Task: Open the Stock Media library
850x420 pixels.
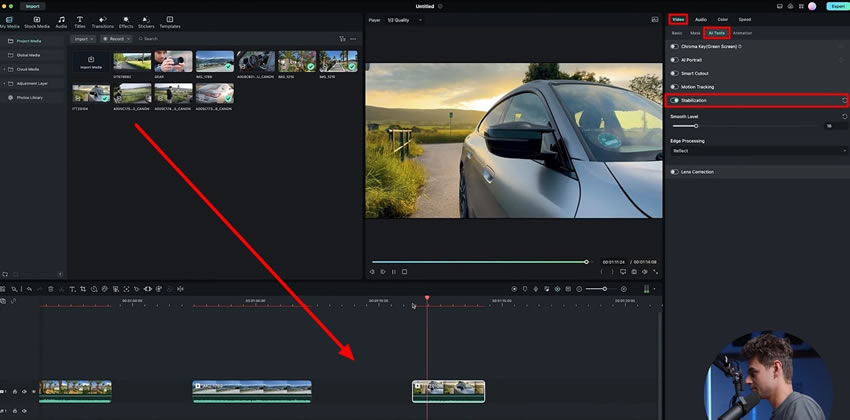Action: point(37,22)
